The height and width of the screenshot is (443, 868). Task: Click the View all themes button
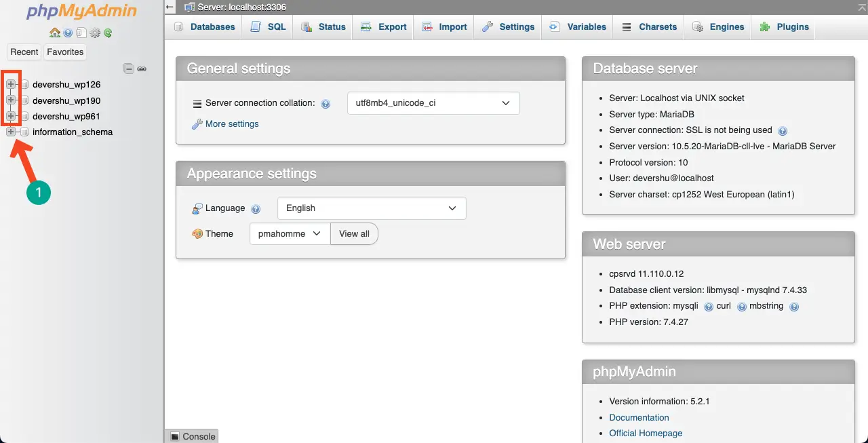354,233
